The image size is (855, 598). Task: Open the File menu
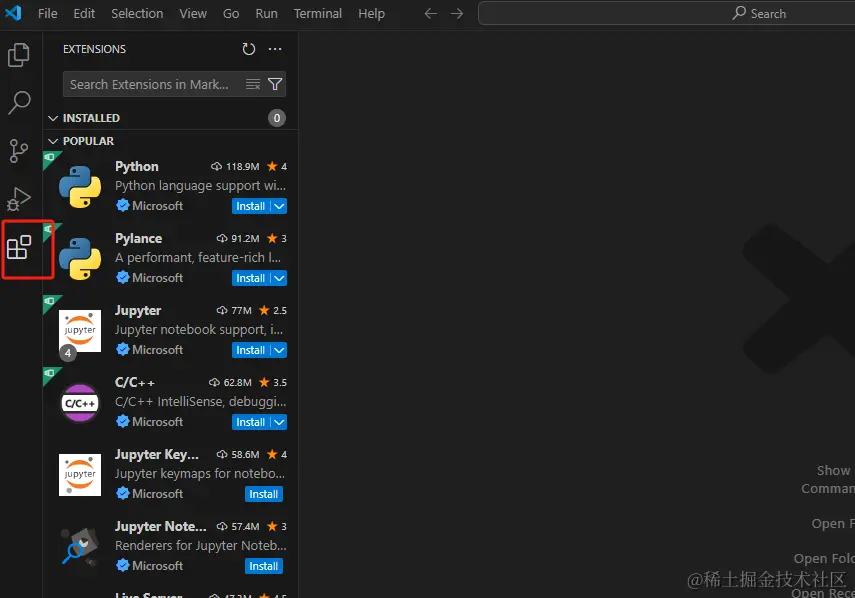[47, 13]
